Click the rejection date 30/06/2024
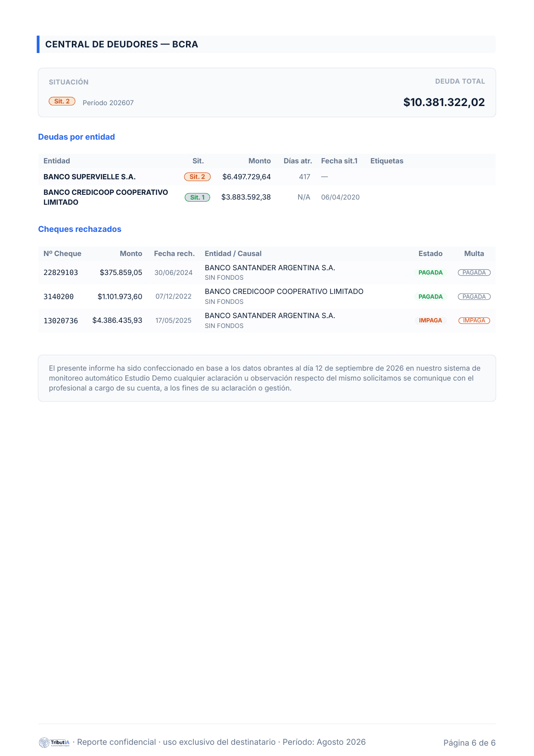The image size is (534, 756). (174, 272)
